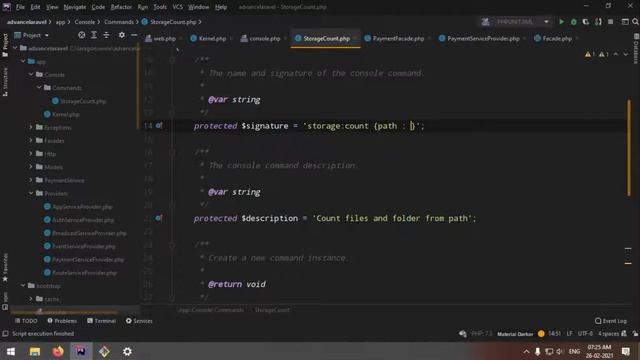Open the Windows Start menu
Screen dimensions: 640x360
(x=11, y=351)
